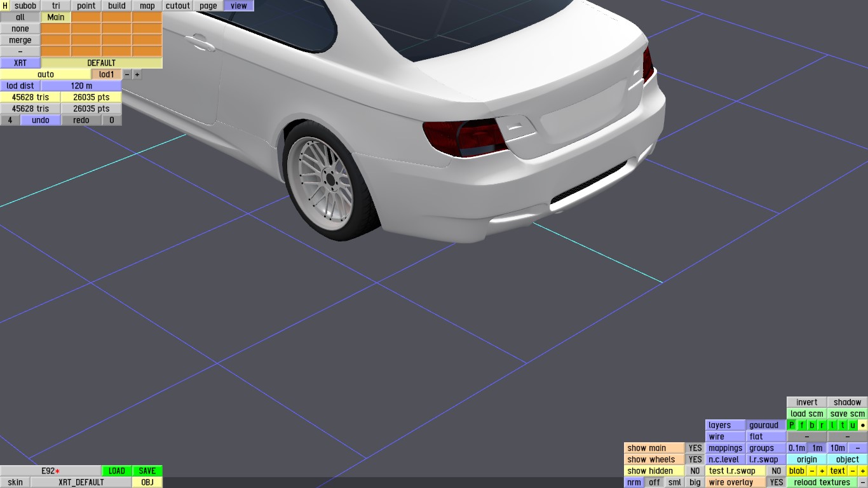
Task: Click the origin button
Action: (807, 459)
